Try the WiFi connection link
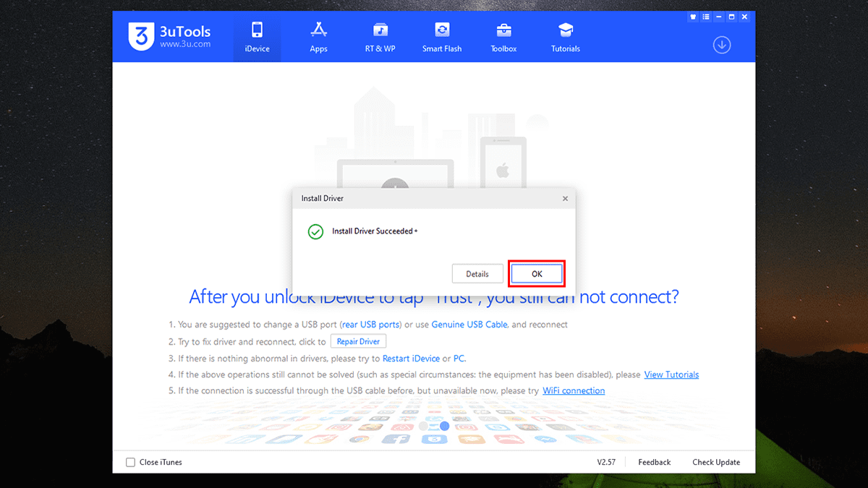The image size is (868, 488). click(574, 390)
